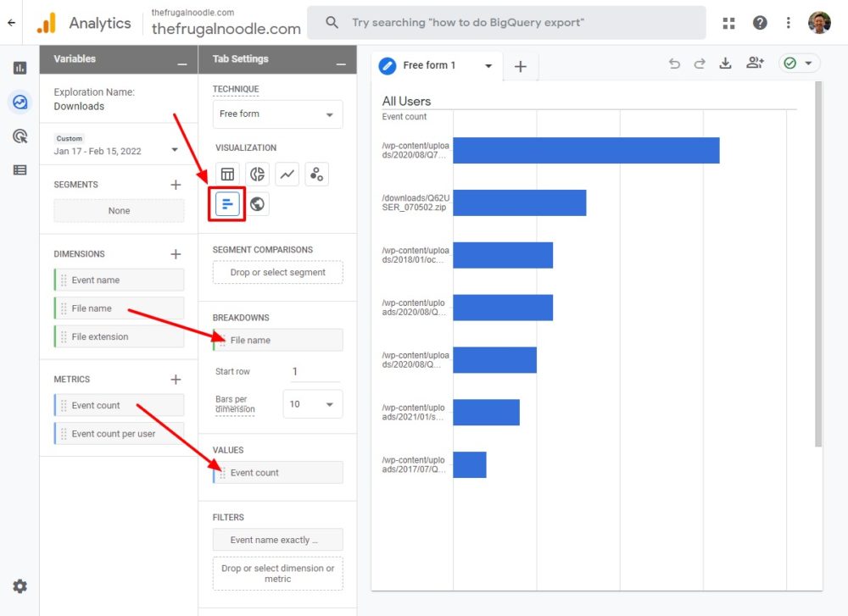Share the exploration with other users
This screenshot has width=848, height=616.
click(755, 62)
